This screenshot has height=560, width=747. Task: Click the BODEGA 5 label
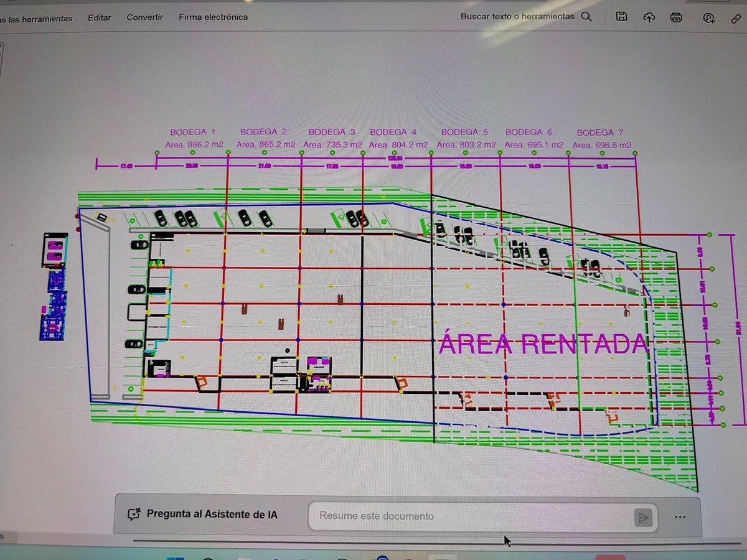464,132
